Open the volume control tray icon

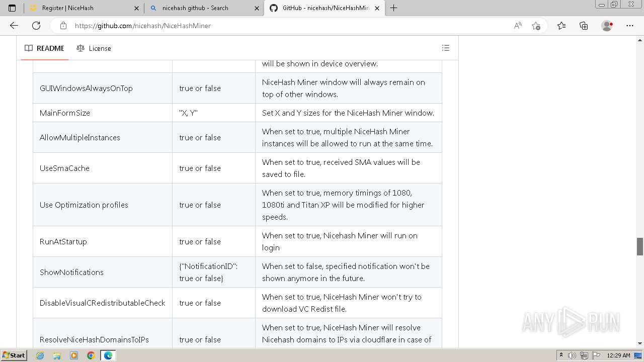(572, 355)
